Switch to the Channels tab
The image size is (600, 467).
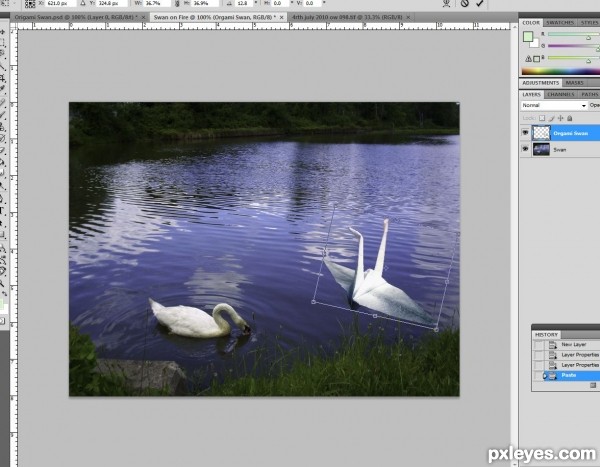tap(561, 94)
